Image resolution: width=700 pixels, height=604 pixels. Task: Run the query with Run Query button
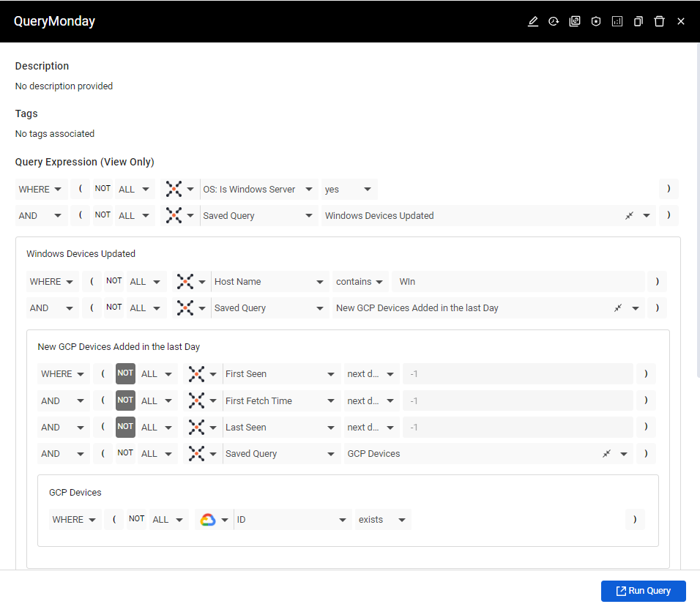[644, 591]
